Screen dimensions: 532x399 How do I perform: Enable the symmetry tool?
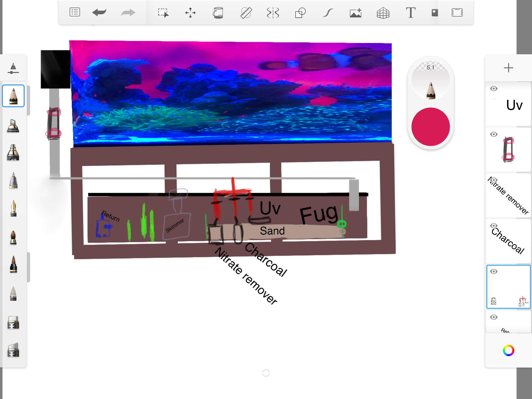click(273, 13)
